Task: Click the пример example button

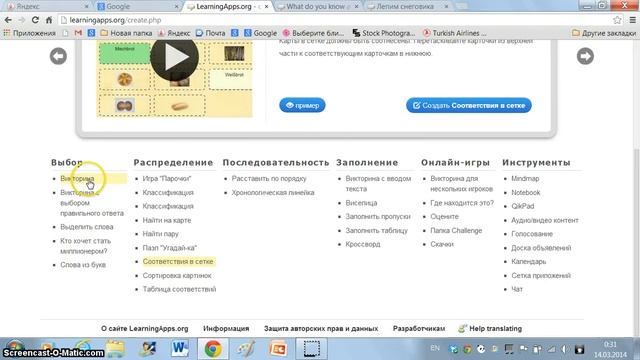Action: coord(302,105)
